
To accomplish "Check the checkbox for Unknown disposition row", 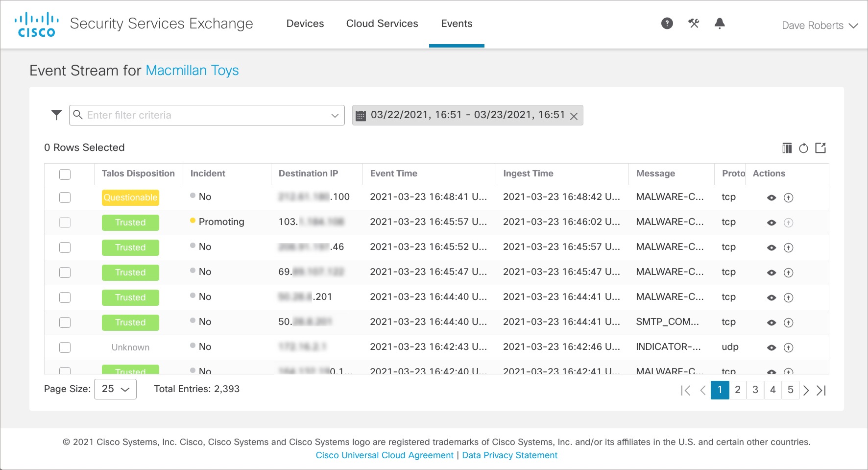I will click(x=65, y=347).
